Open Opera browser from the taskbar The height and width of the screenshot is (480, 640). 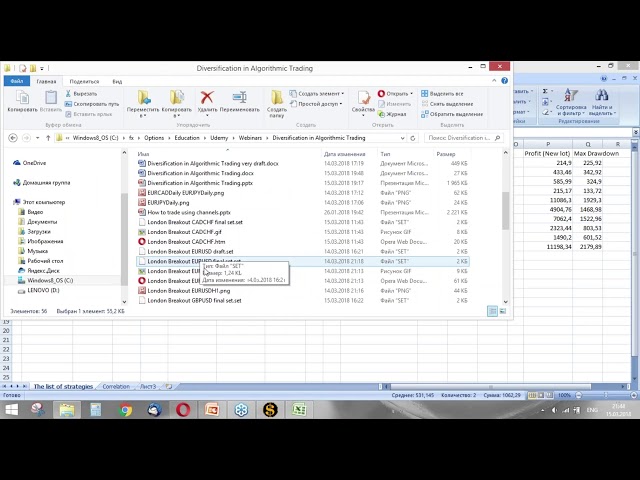pyautogui.click(x=183, y=410)
